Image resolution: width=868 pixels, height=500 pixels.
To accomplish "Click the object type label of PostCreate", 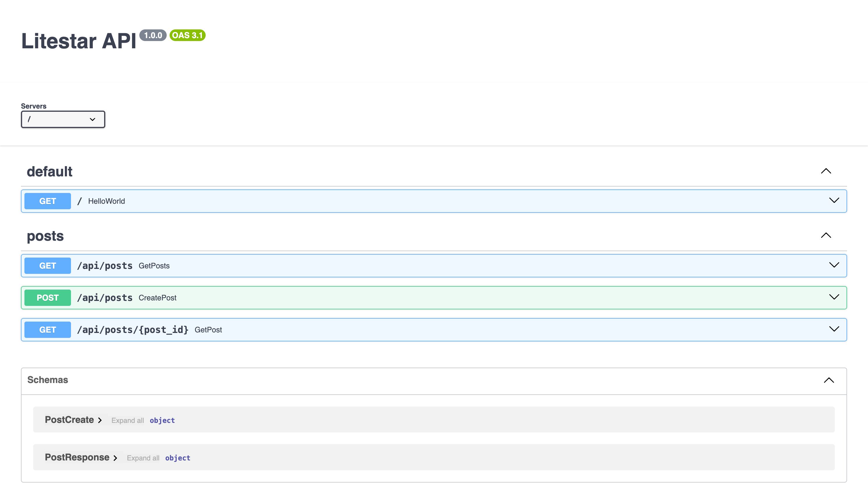I will coord(162,420).
